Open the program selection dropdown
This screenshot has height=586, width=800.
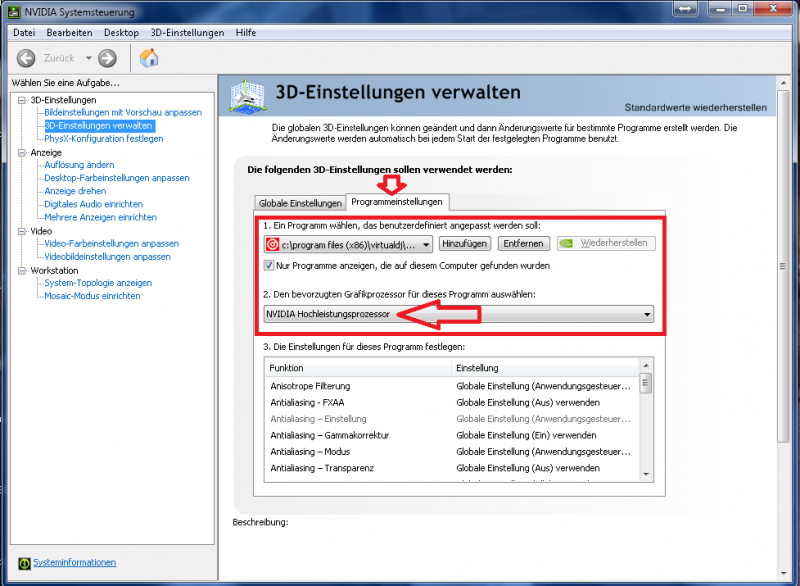[348, 245]
